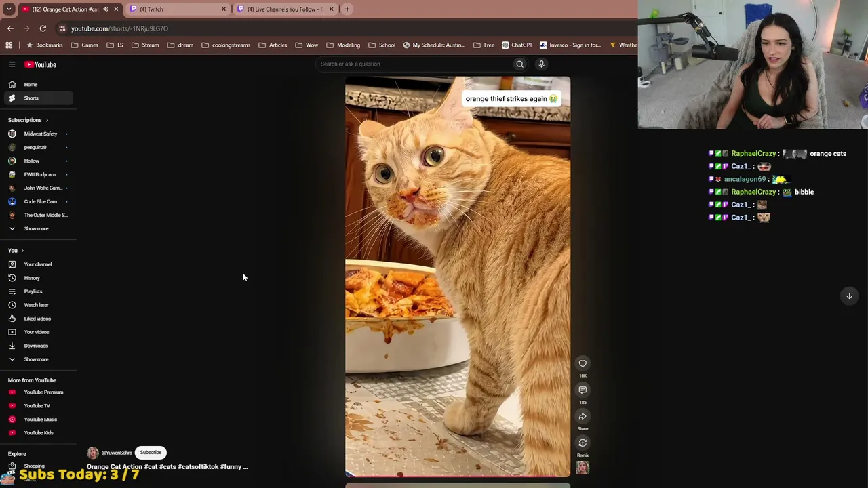Go to the YouTube logo home link

41,64
